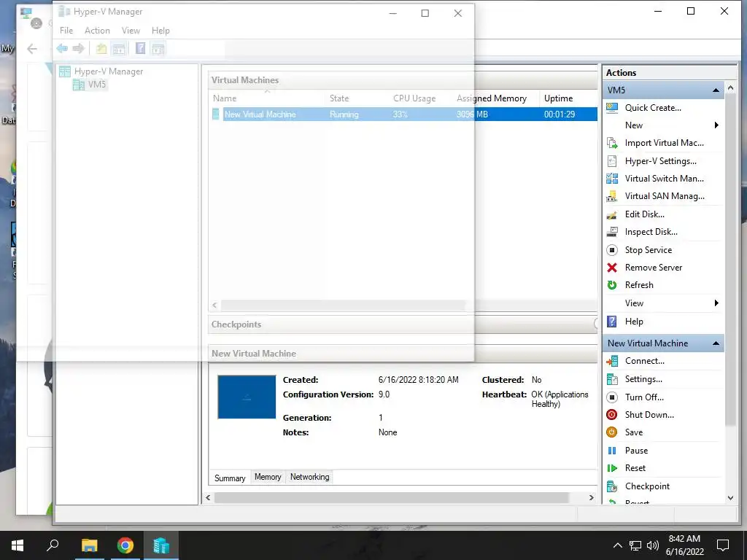
Task: Open Google Chrome from the taskbar
Action: tap(125, 545)
